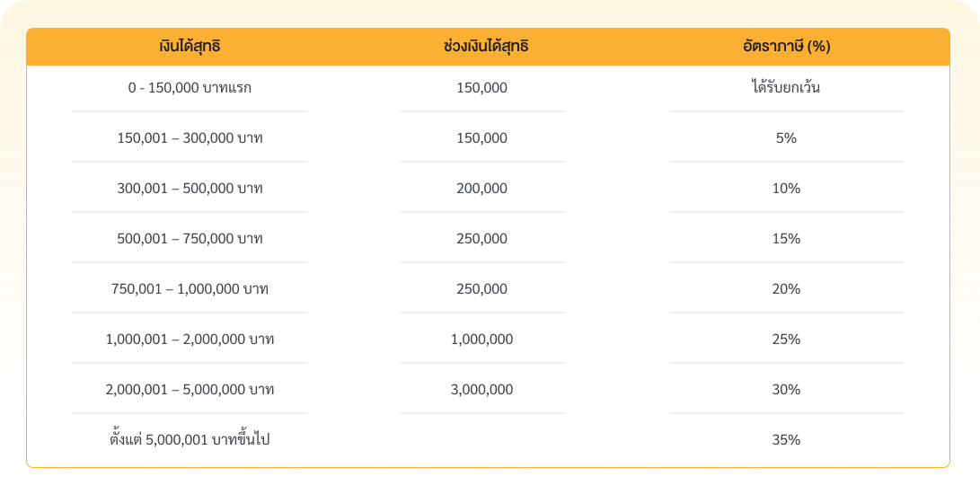Click the 10% tax rate cell

[x=785, y=189]
